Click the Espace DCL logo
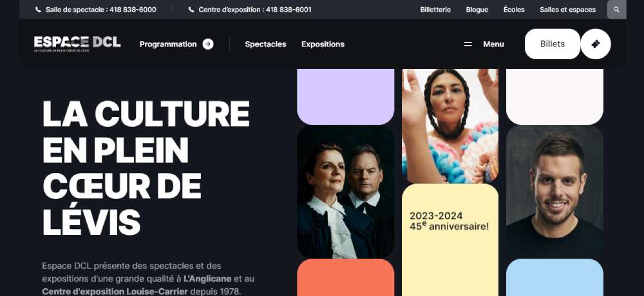The width and height of the screenshot is (644, 296). 77,44
